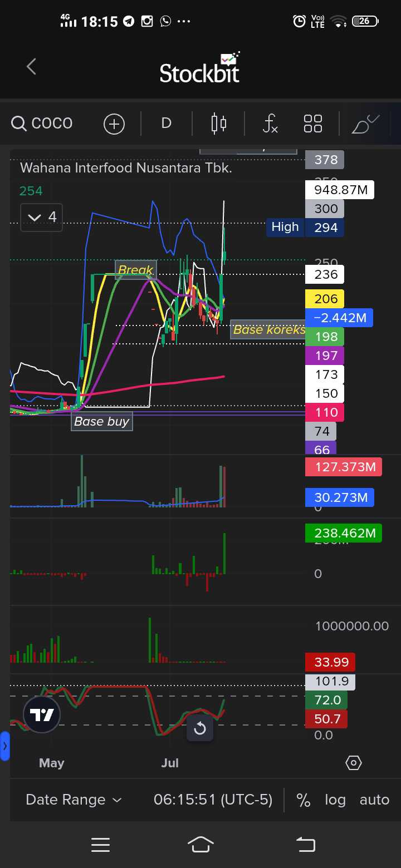Select the "Base koreks" annotation label
Screen dimensions: 401x868
[x=268, y=329]
